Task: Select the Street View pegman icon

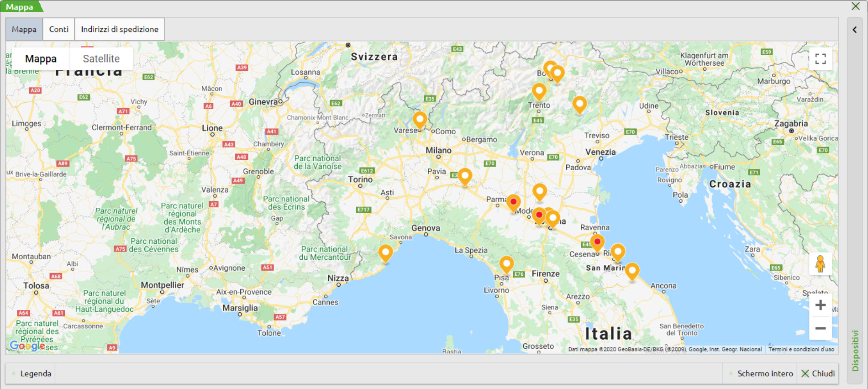Action: 820,264
